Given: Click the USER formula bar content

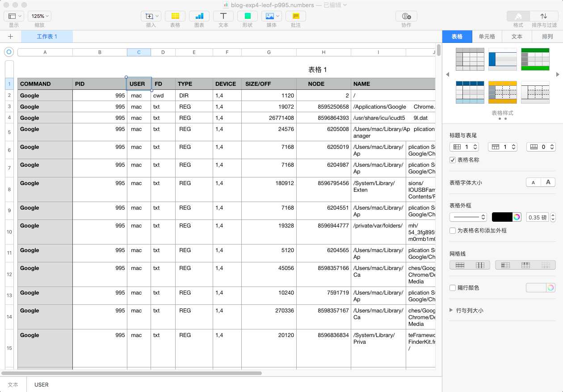Looking at the screenshot, I should click(42, 384).
